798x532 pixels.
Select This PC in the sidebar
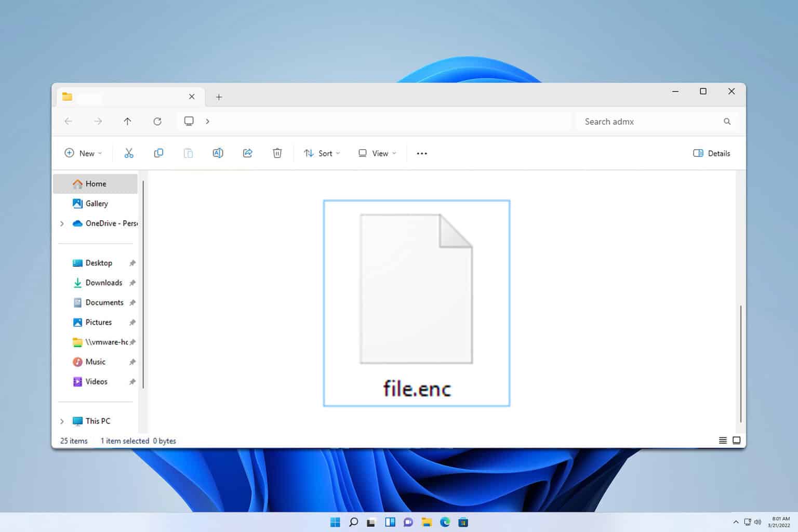91,421
